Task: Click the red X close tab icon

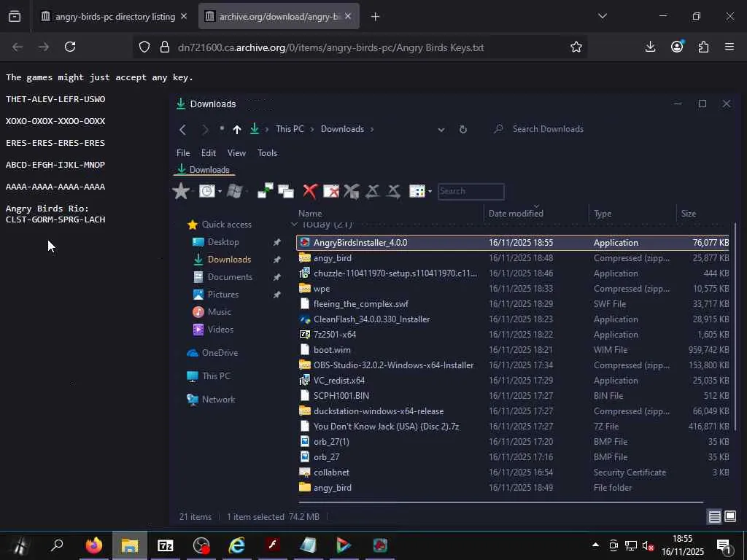Action: 310,192
